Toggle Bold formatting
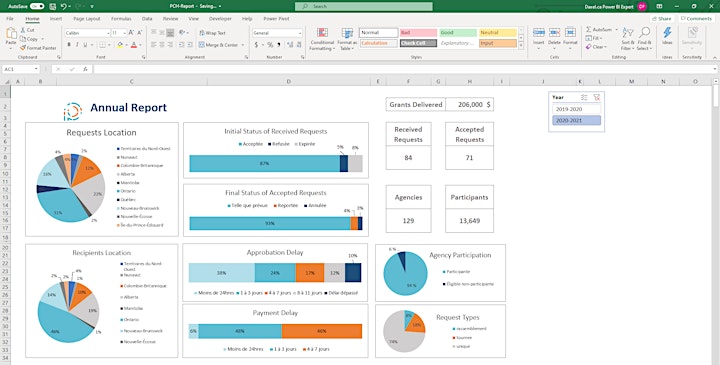 [x=69, y=45]
